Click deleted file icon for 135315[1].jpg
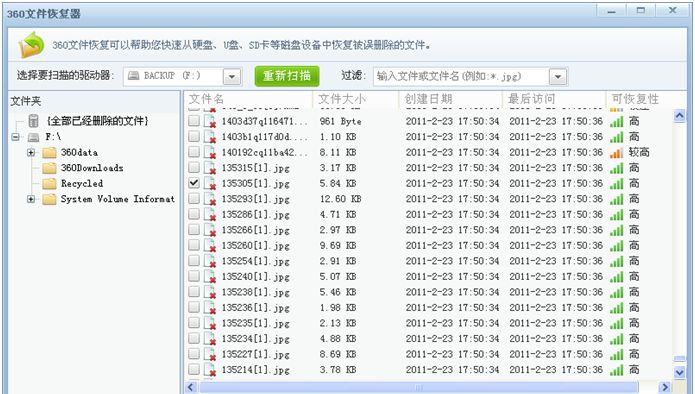The height and width of the screenshot is (394, 695). click(x=210, y=168)
